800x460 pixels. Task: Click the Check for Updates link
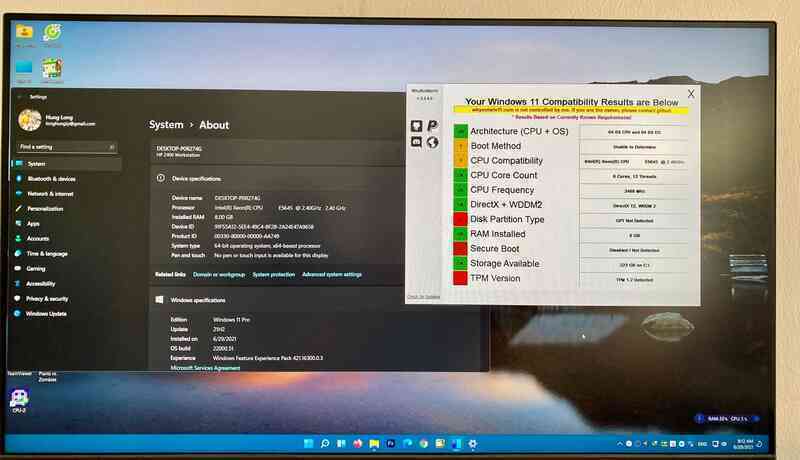point(423,297)
